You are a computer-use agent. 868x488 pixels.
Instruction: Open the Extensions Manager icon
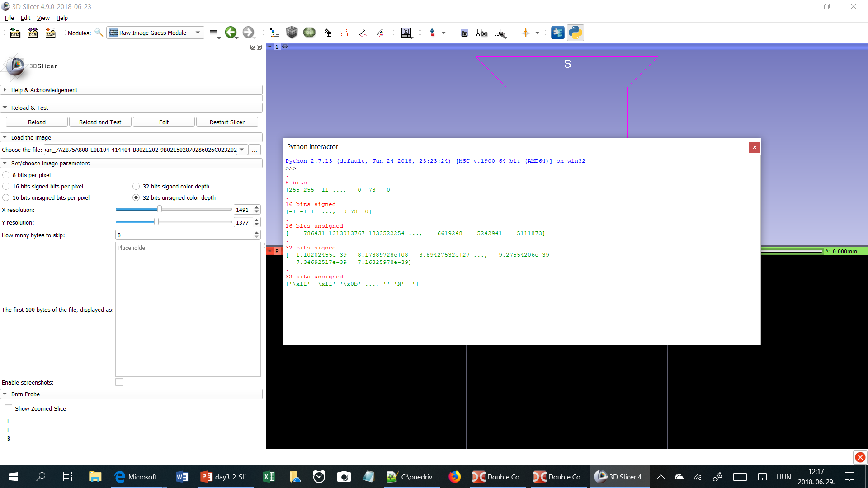click(x=558, y=33)
